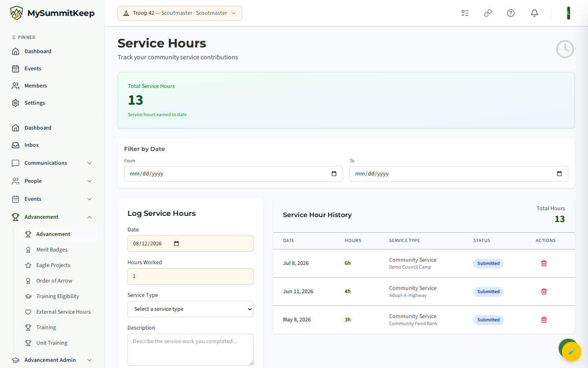Delete the May 8, 2026 entry
The height and width of the screenshot is (368, 588).
pos(544,320)
